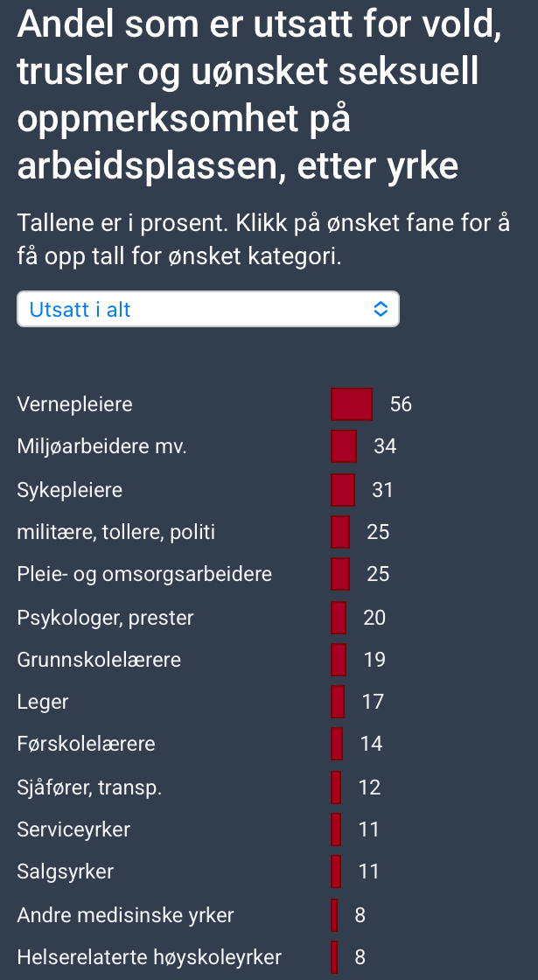Click the red bar beside Psykologer, prester
The image size is (538, 980).
tap(339, 618)
